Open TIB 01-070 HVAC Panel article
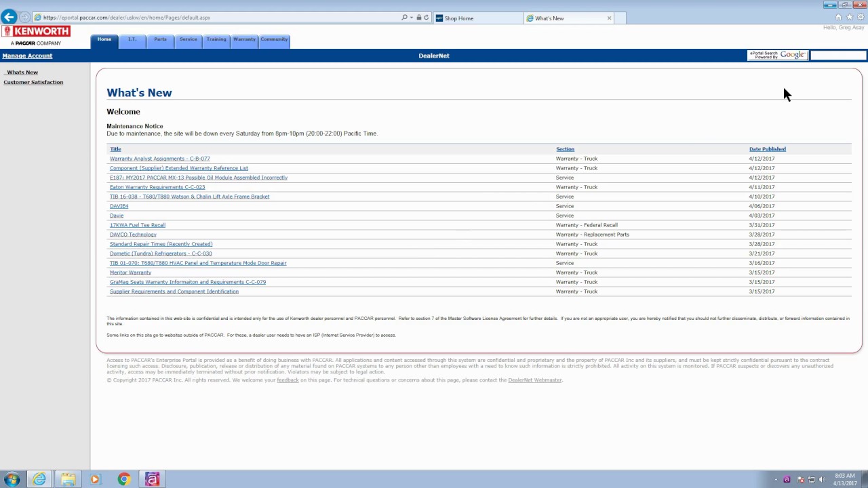868x488 pixels. [x=198, y=263]
